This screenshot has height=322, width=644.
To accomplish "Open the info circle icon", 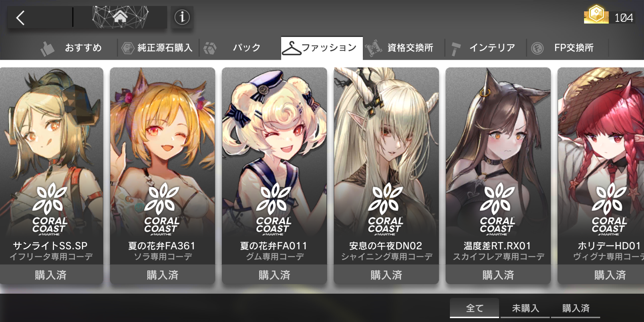I will point(182,17).
